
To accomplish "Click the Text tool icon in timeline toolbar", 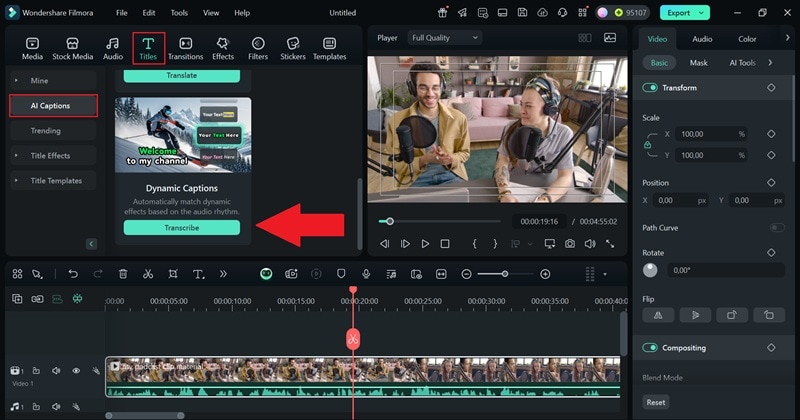I will point(198,274).
